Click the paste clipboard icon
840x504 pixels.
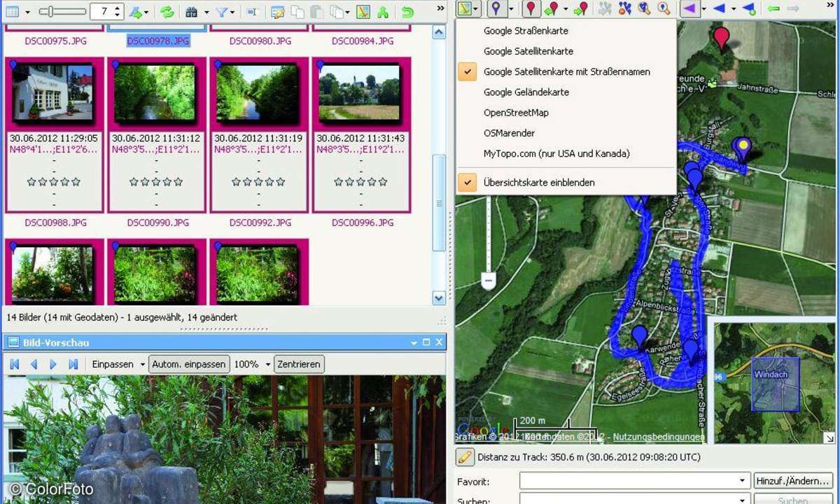pos(316,12)
